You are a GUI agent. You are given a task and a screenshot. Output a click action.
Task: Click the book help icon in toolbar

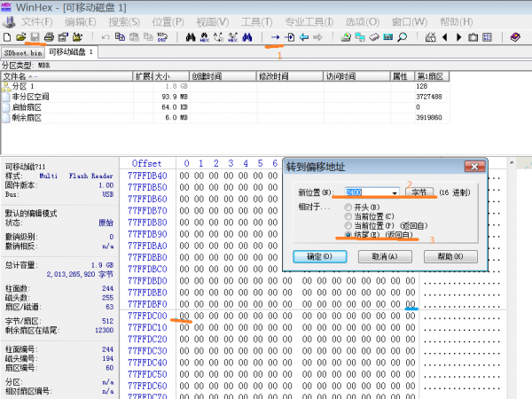click(515, 36)
